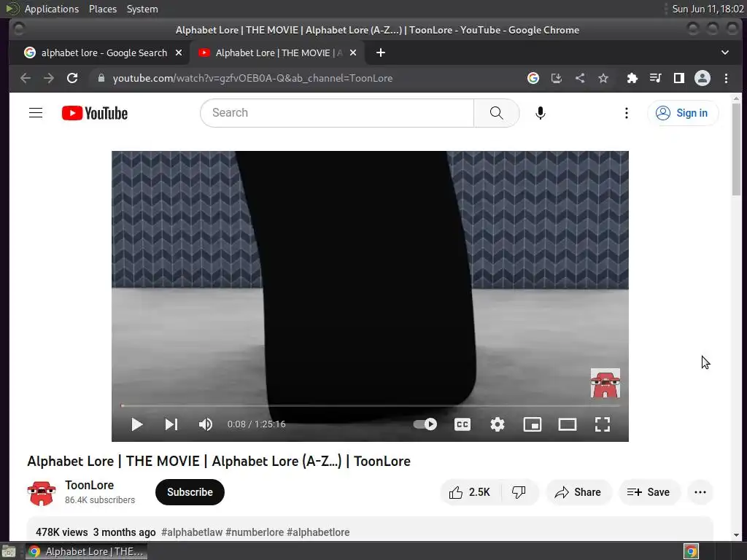Select the Alphabet Lore YouTube tab

pyautogui.click(x=279, y=52)
